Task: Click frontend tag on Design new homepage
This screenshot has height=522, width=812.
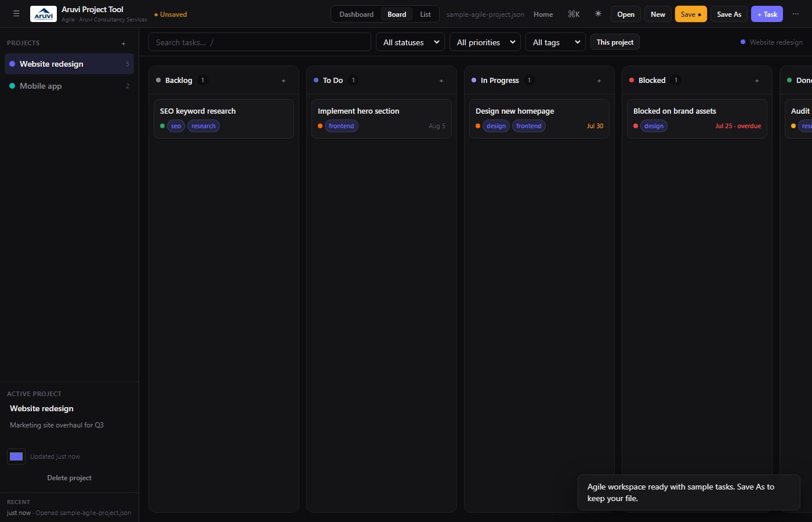Action: 529,126
